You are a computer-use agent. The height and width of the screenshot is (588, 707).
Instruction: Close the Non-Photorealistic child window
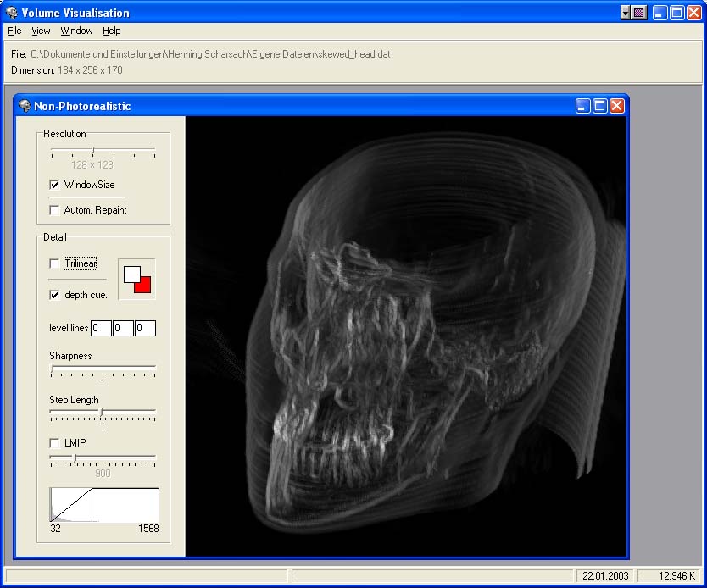pyautogui.click(x=617, y=106)
